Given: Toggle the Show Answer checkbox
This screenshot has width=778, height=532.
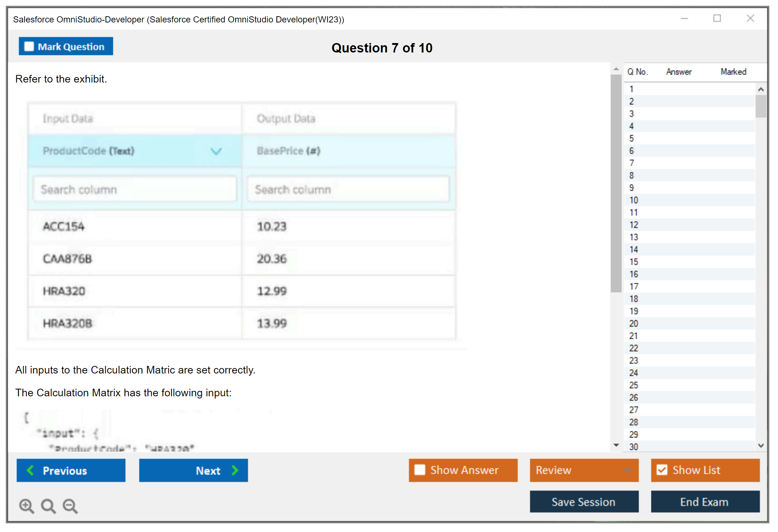Looking at the screenshot, I should tap(420, 470).
